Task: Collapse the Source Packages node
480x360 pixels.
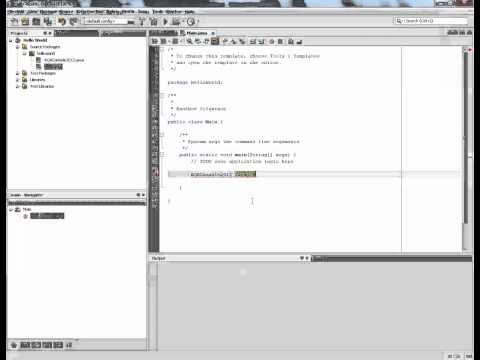Action: tap(18, 47)
